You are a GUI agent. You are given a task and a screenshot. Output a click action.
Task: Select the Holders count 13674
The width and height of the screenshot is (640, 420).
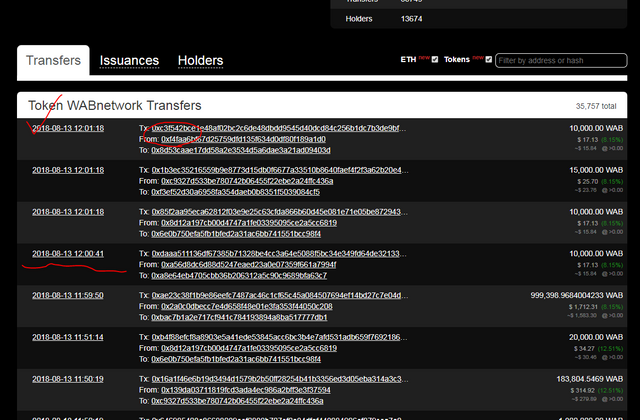411,19
